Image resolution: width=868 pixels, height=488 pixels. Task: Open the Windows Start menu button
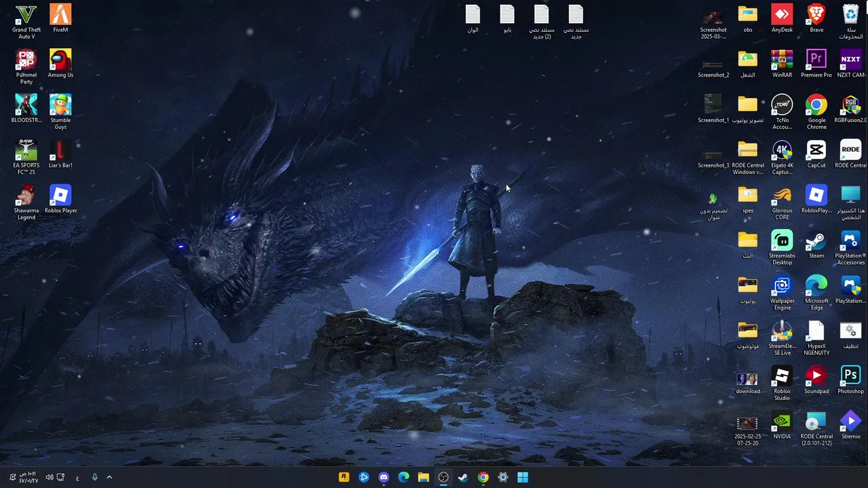coord(523,477)
